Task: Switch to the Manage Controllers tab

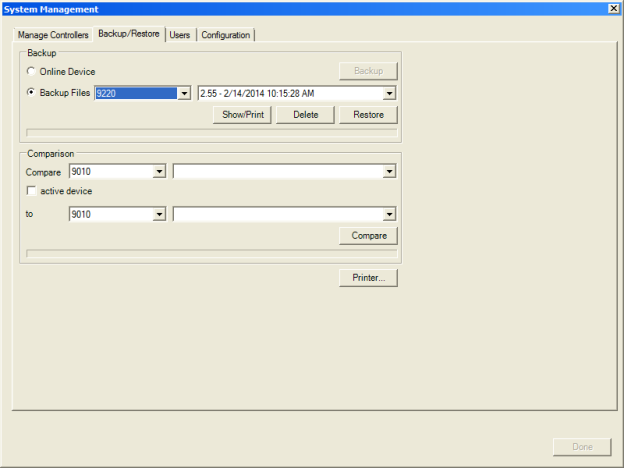Action: pyautogui.click(x=53, y=35)
